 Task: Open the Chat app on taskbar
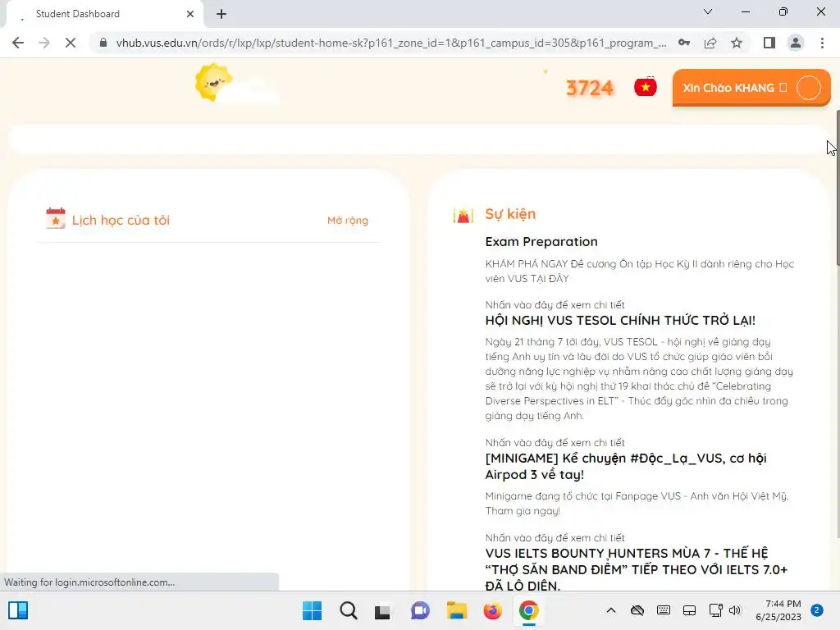pyautogui.click(x=420, y=610)
